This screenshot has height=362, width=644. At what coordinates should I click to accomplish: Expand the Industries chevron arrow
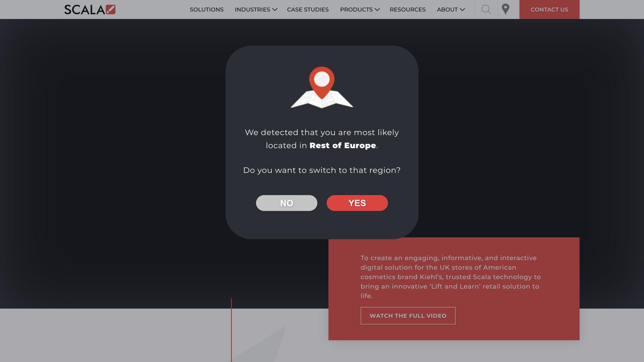point(275,10)
